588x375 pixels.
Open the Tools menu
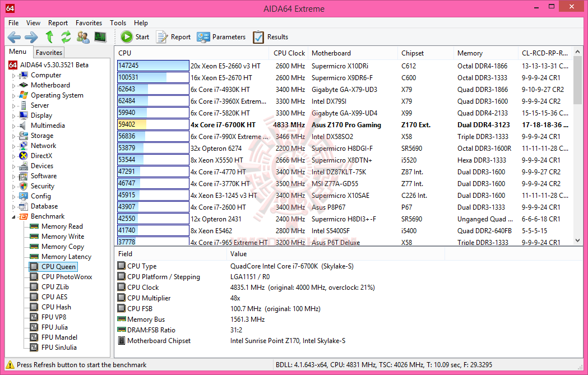click(118, 23)
